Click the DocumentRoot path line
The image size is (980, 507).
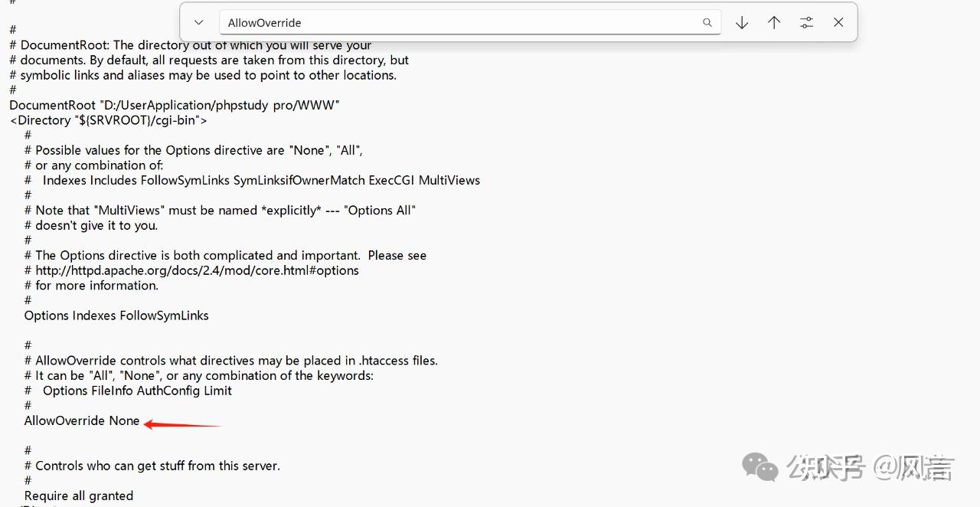tap(174, 105)
